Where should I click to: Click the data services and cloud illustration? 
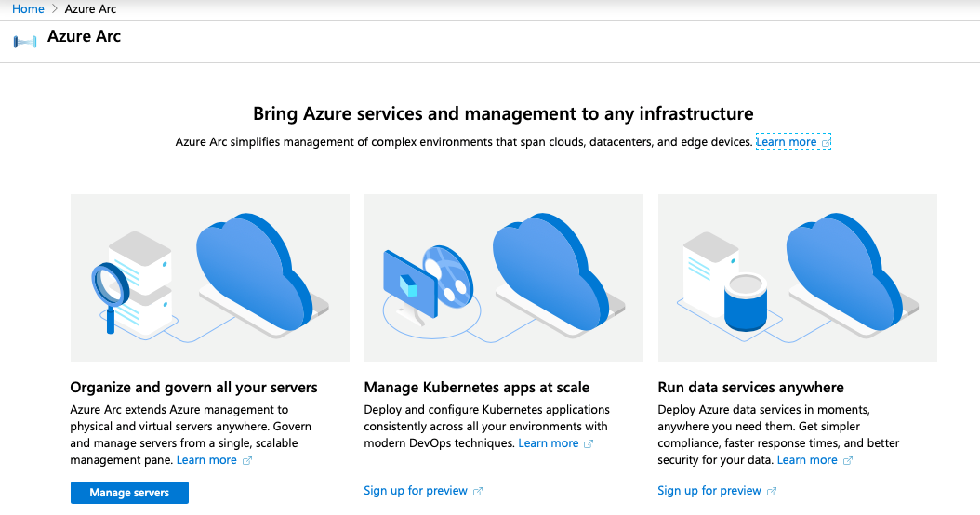tap(798, 278)
